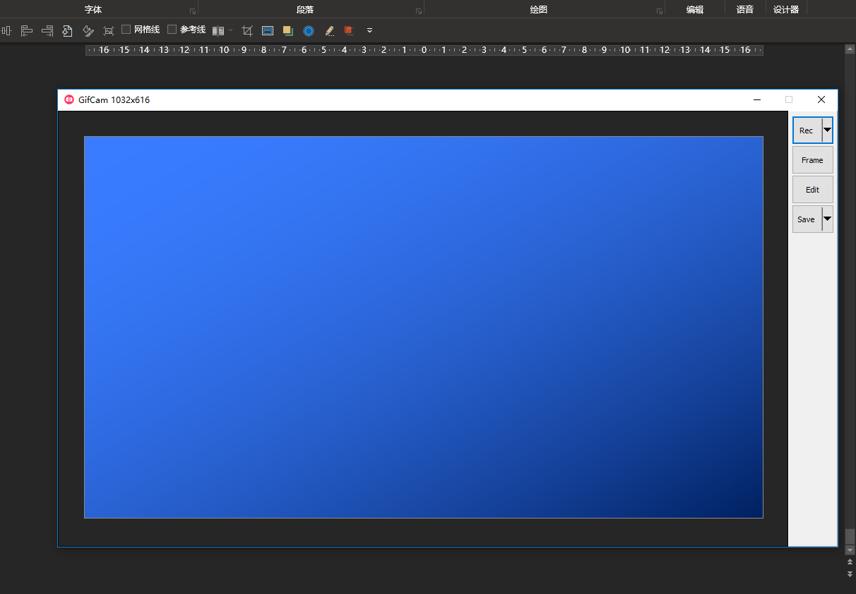The width and height of the screenshot is (856, 594).
Task: Click the Frame button in GifCam
Action: 812,160
